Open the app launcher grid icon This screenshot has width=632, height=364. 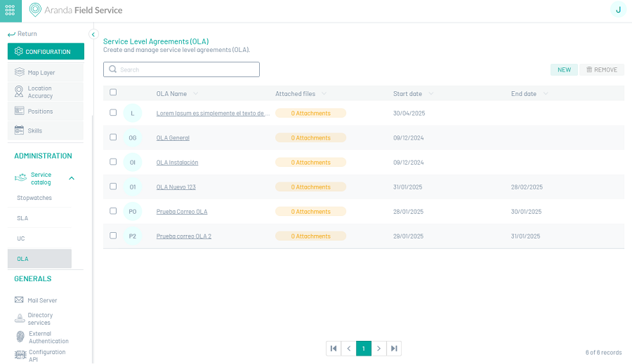coord(10,10)
